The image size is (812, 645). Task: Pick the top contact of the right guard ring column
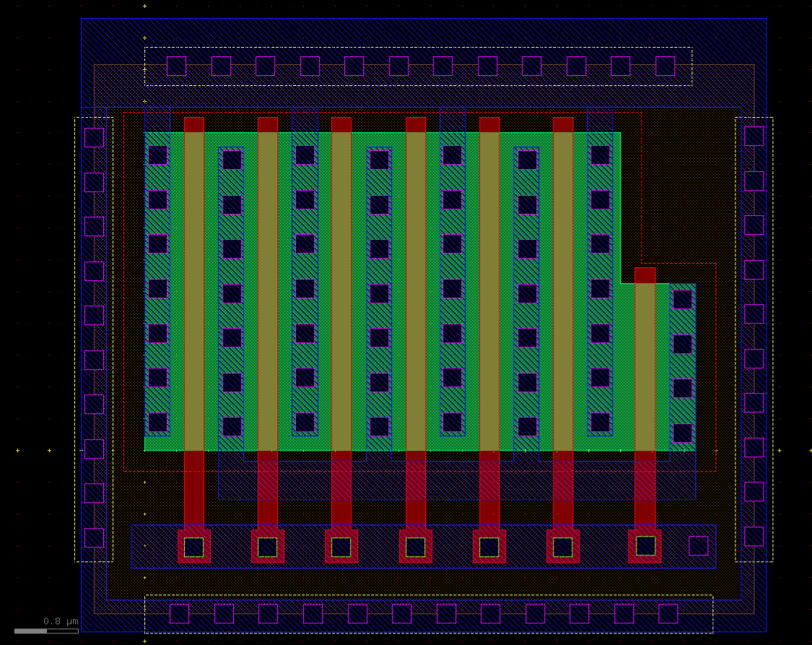click(x=754, y=137)
